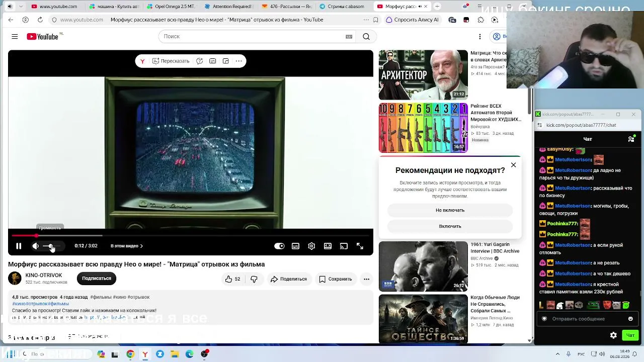Click the translate icon in video overlay
This screenshot has height=362, width=644.
tap(200, 61)
